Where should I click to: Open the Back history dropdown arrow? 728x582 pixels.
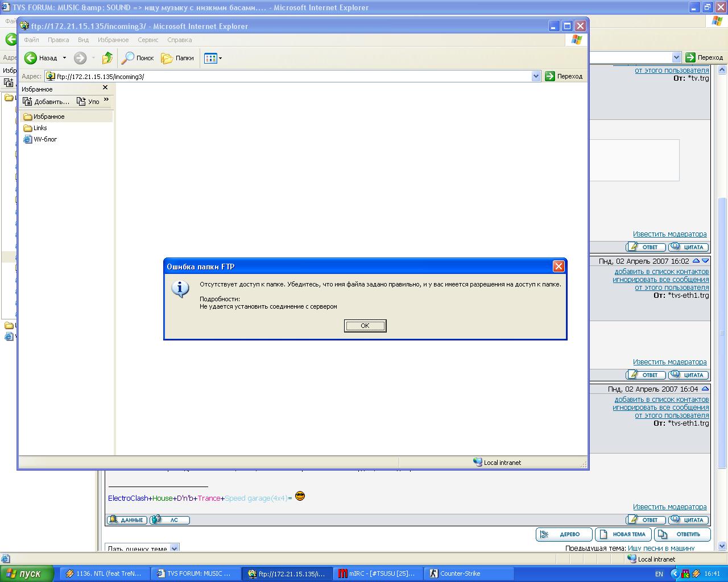64,58
